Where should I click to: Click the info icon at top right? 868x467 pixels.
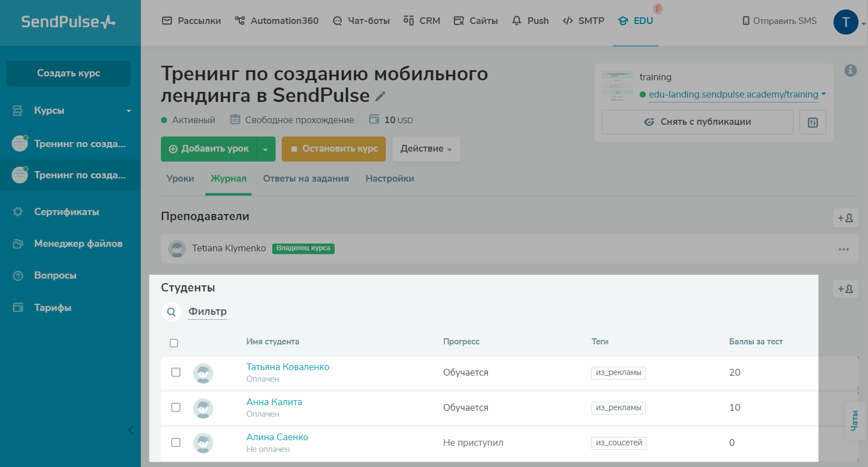pos(850,70)
